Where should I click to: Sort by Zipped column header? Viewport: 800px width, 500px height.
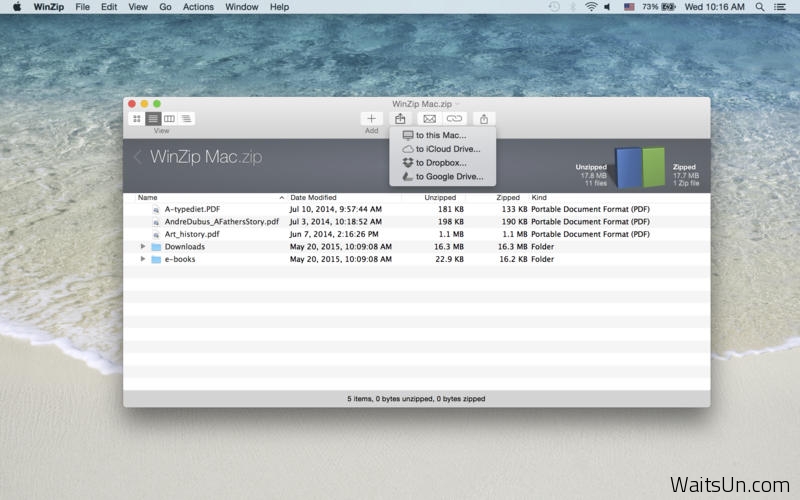508,197
